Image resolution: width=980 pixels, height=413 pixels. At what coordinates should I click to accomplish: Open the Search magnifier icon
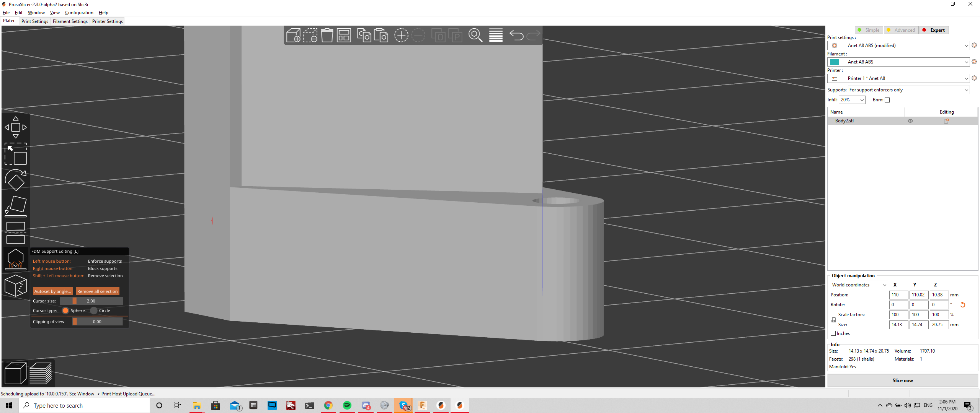point(475,35)
